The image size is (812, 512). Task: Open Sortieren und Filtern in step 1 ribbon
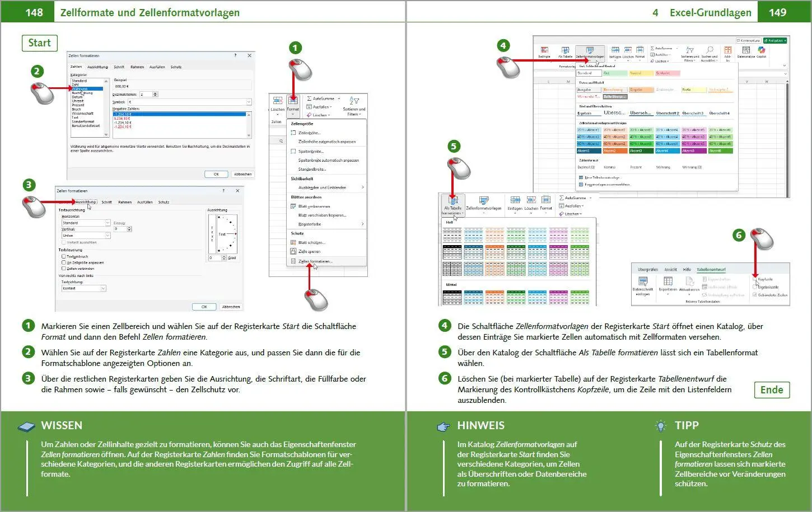[x=354, y=106]
